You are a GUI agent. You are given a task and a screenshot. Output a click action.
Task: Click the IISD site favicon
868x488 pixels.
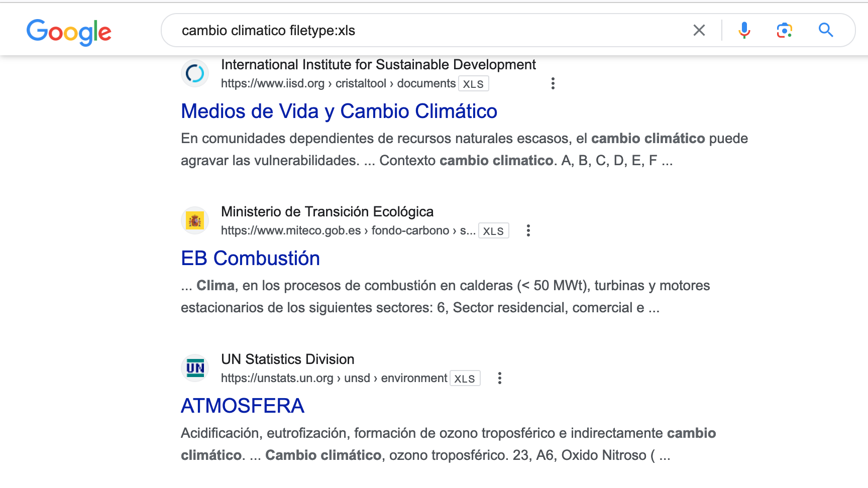tap(195, 74)
